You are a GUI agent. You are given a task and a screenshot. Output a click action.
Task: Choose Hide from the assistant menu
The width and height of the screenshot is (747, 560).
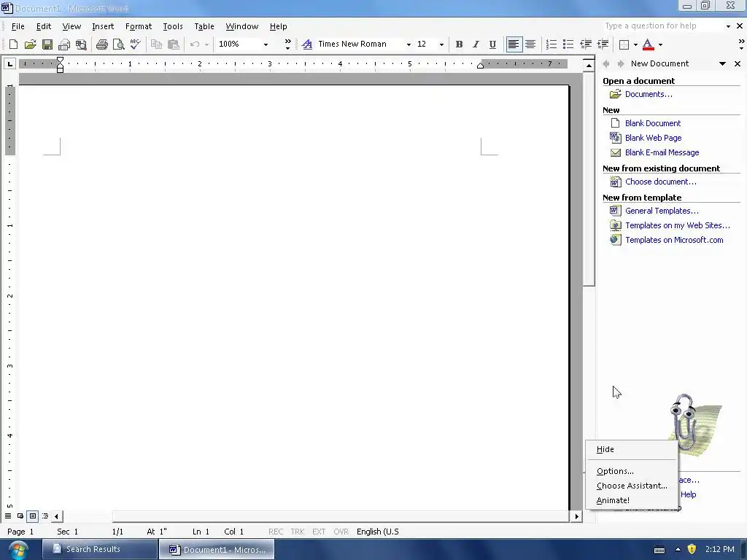pos(632,449)
